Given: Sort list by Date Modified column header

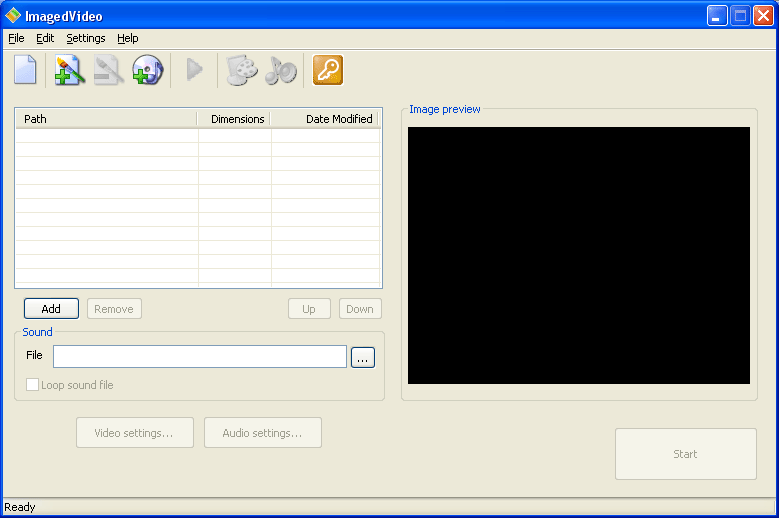Looking at the screenshot, I should pyautogui.click(x=324, y=119).
